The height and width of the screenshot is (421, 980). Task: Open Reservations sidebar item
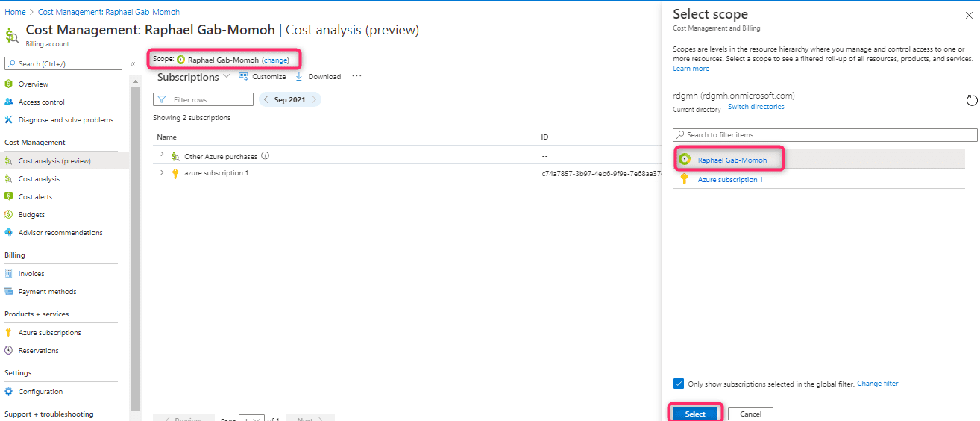(x=38, y=351)
